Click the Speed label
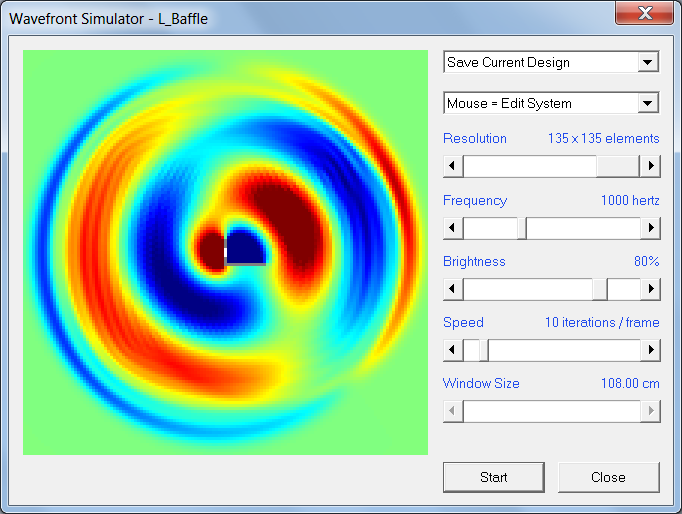 [463, 322]
